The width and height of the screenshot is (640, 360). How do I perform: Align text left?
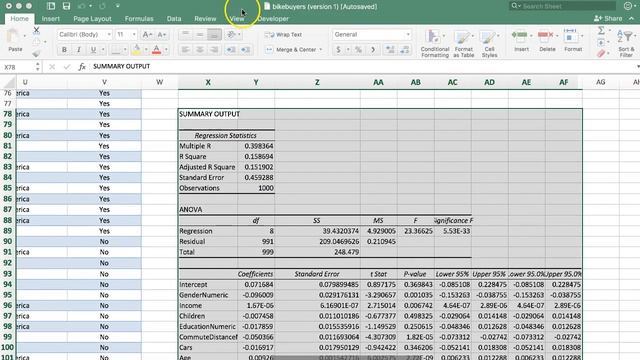click(185, 50)
